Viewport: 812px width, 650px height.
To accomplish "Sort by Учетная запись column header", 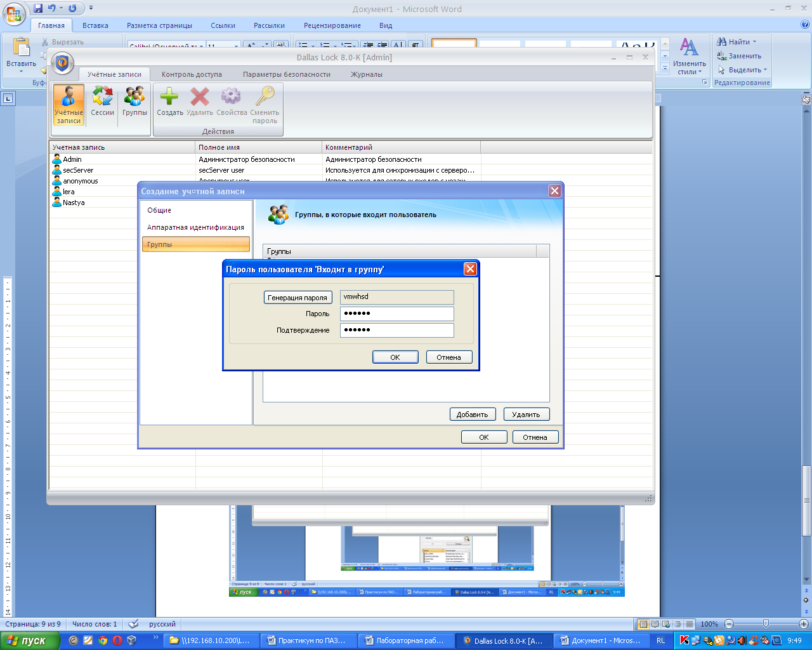I will 122,147.
